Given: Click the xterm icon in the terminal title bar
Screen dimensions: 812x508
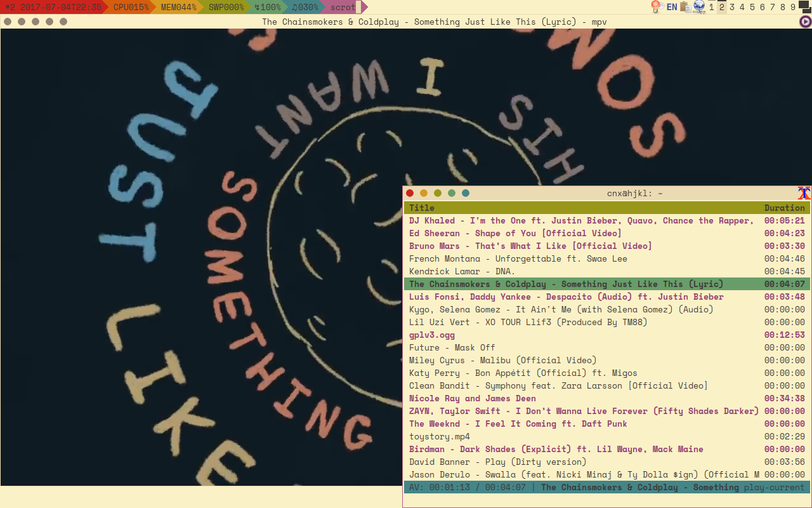Looking at the screenshot, I should pyautogui.click(x=804, y=193).
